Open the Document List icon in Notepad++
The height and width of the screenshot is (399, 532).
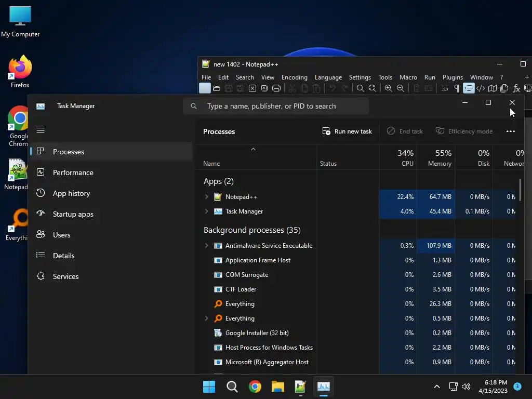pyautogui.click(x=504, y=88)
